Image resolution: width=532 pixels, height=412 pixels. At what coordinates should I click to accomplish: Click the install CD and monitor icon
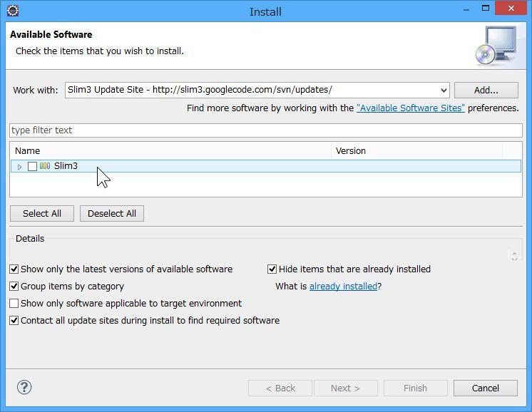tap(495, 46)
